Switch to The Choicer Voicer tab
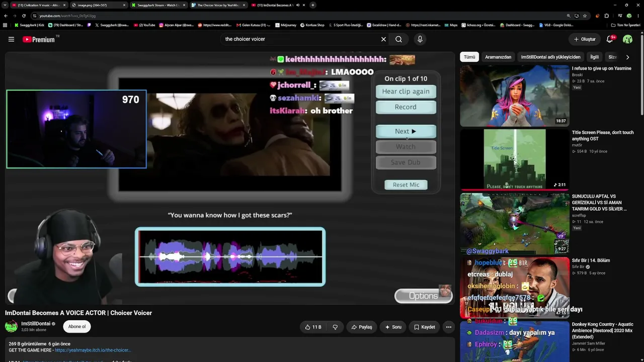This screenshot has width=644, height=362. click(218, 5)
